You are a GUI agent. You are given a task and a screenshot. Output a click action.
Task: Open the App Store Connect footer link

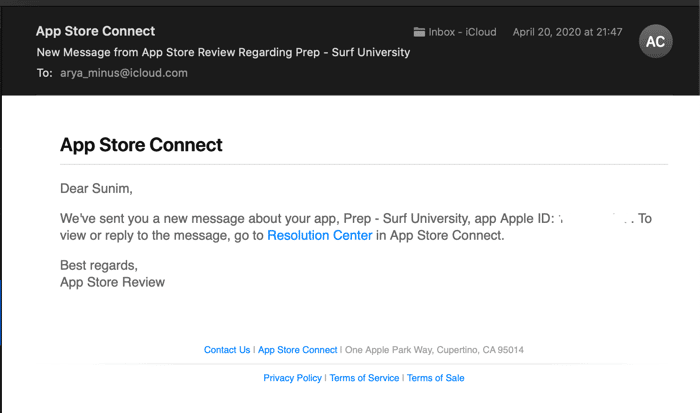click(297, 350)
